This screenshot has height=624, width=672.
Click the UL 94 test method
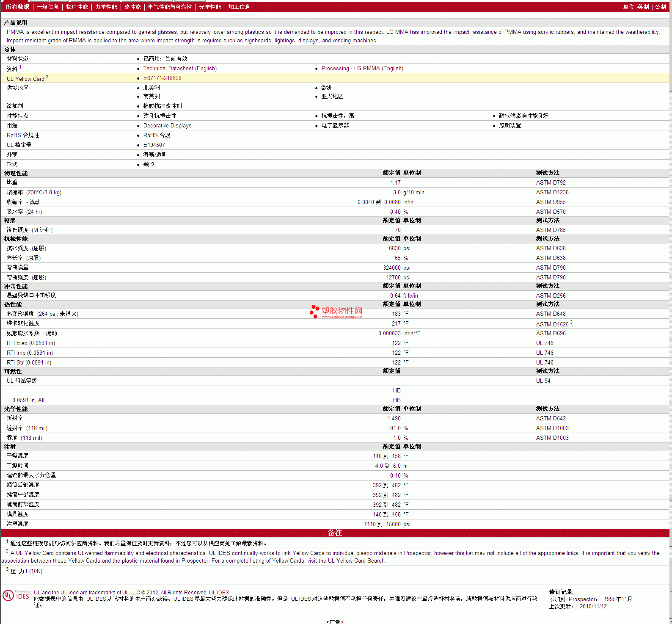(x=543, y=381)
